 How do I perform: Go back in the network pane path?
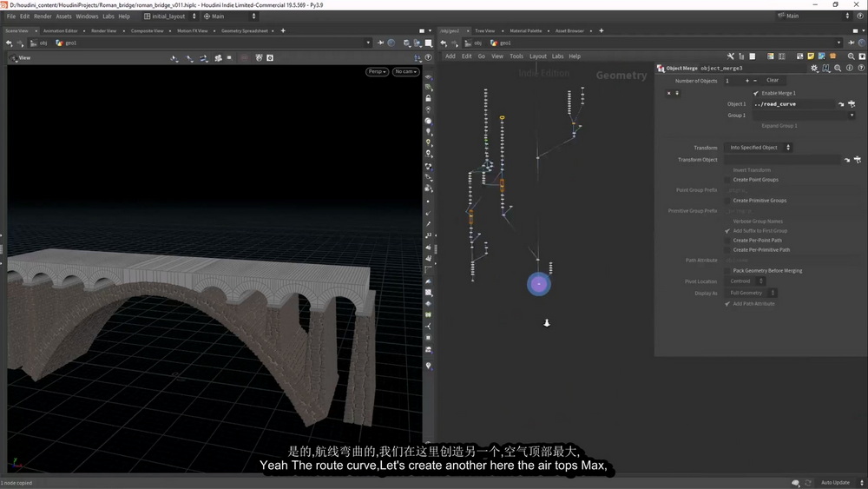point(444,43)
